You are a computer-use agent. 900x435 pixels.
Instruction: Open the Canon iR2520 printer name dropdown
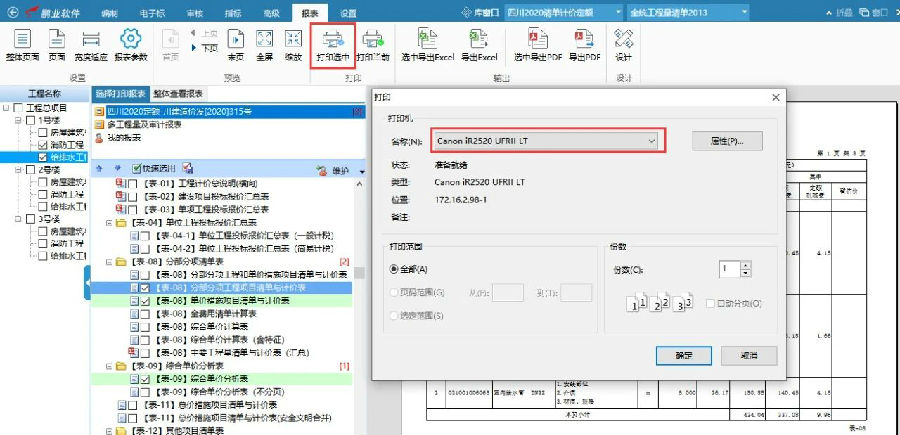point(652,141)
